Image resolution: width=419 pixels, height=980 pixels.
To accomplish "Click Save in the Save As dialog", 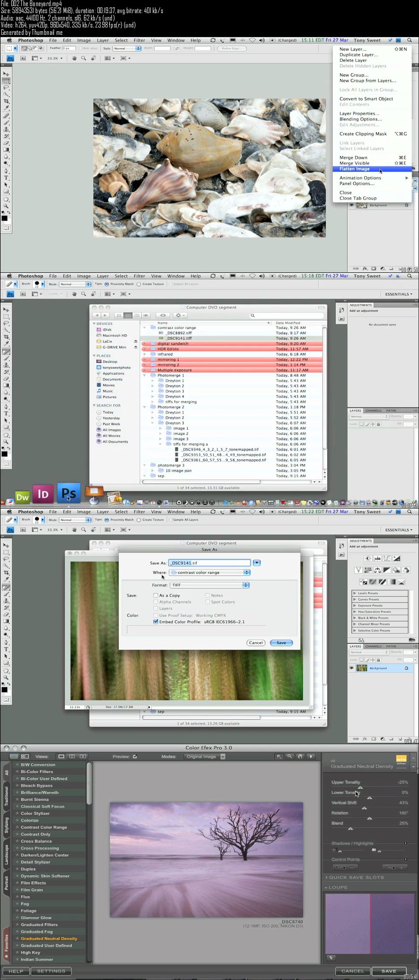I will tap(281, 643).
